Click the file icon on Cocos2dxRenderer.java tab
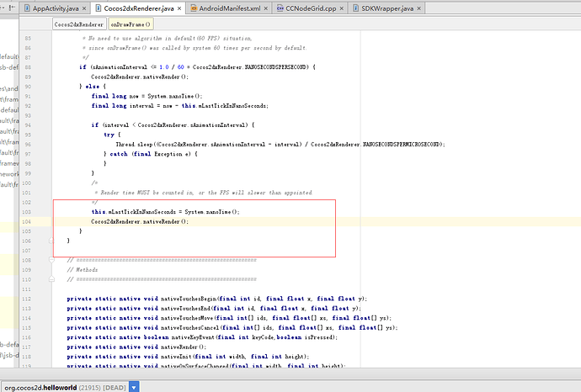 (99, 8)
